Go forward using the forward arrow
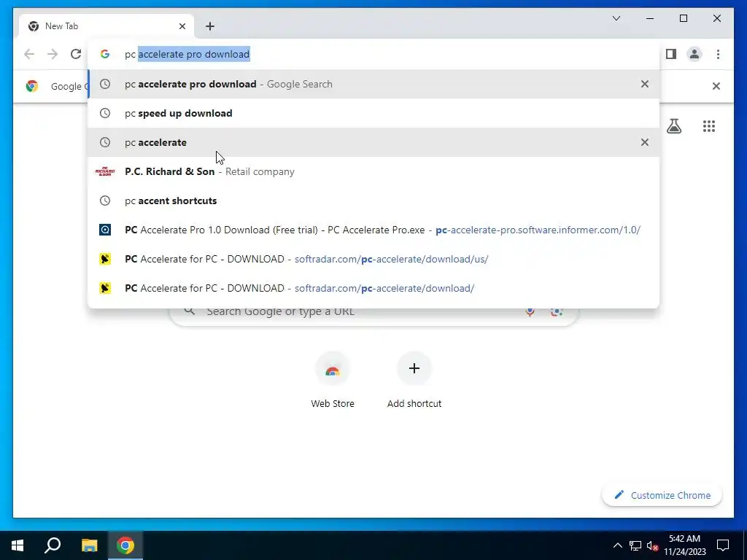The width and height of the screenshot is (747, 560). pos(53,54)
